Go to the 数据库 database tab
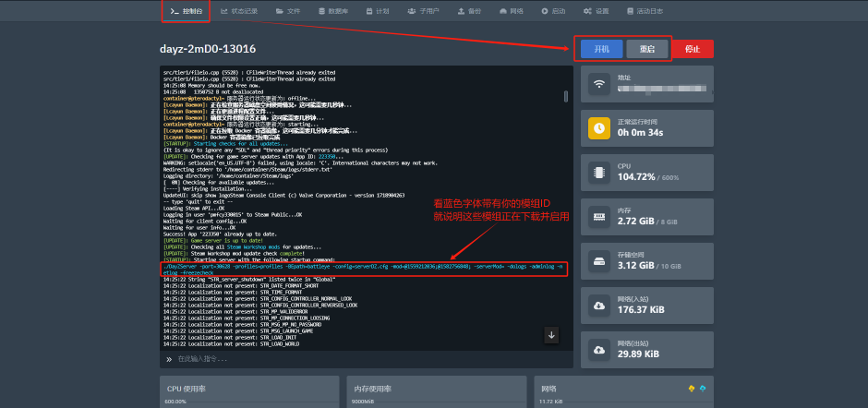 point(332,11)
